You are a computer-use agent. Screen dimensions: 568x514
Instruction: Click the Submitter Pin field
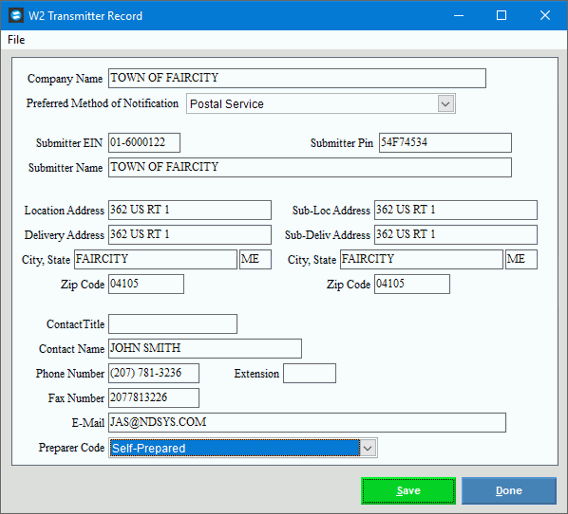point(445,143)
